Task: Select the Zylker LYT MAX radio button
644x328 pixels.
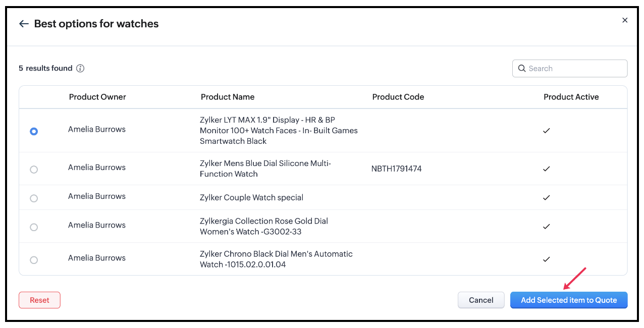Action: coord(34,131)
